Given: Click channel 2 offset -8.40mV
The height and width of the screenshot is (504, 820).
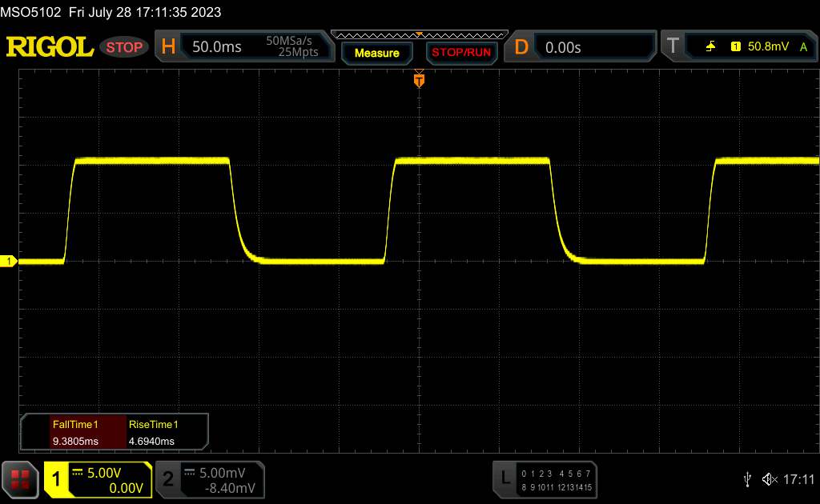Looking at the screenshot, I should (x=230, y=488).
